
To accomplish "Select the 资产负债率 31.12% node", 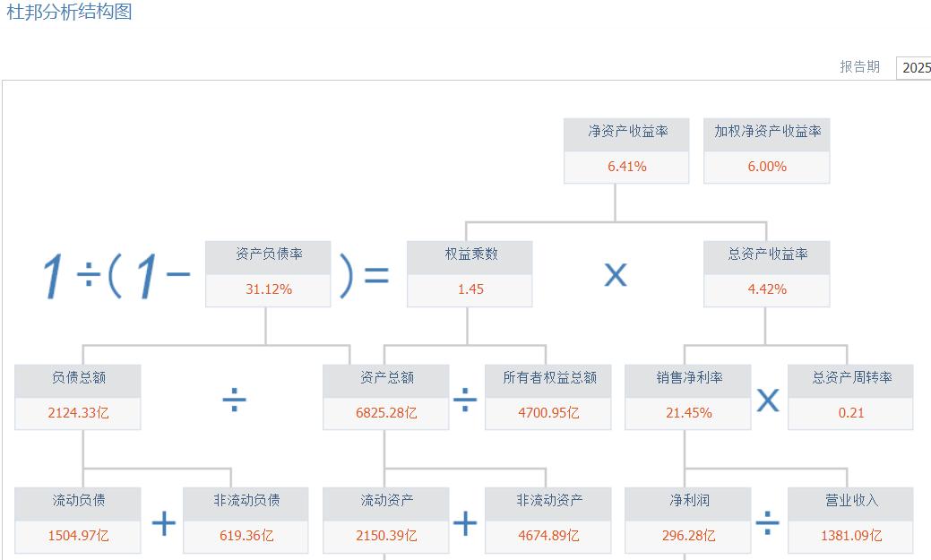I will coord(266,272).
